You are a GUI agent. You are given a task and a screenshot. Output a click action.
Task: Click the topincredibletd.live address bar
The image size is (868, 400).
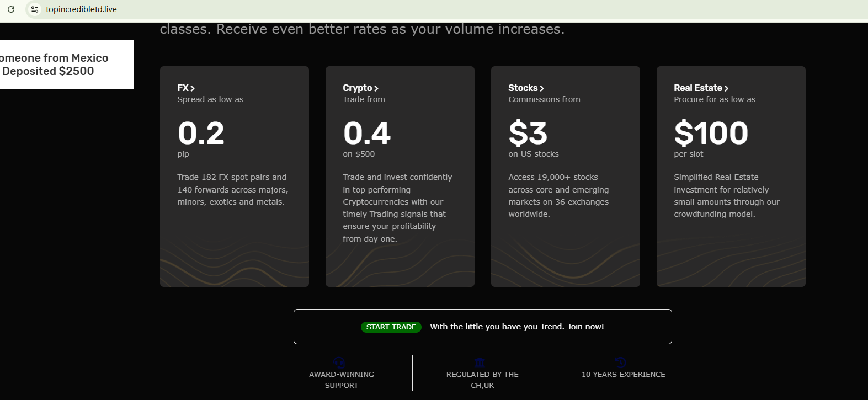click(81, 9)
